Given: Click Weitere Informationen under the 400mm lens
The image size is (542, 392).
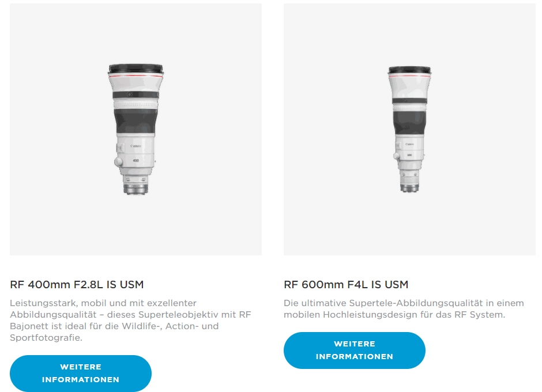Looking at the screenshot, I should tap(81, 374).
